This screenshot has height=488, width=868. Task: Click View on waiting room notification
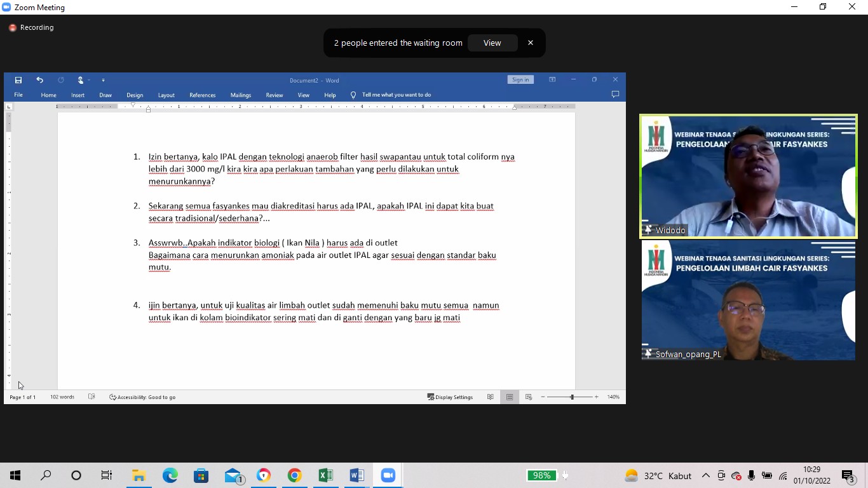492,43
